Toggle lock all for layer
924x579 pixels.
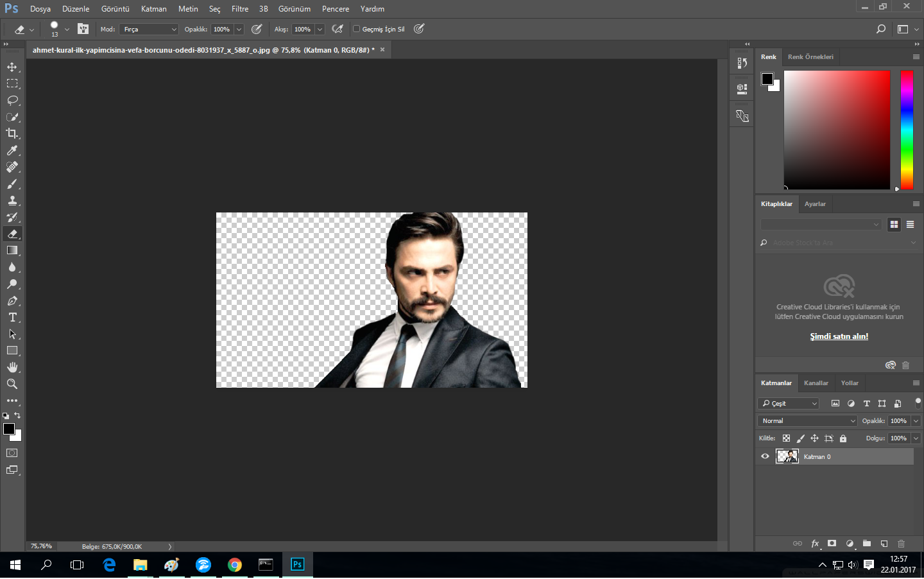pos(843,438)
